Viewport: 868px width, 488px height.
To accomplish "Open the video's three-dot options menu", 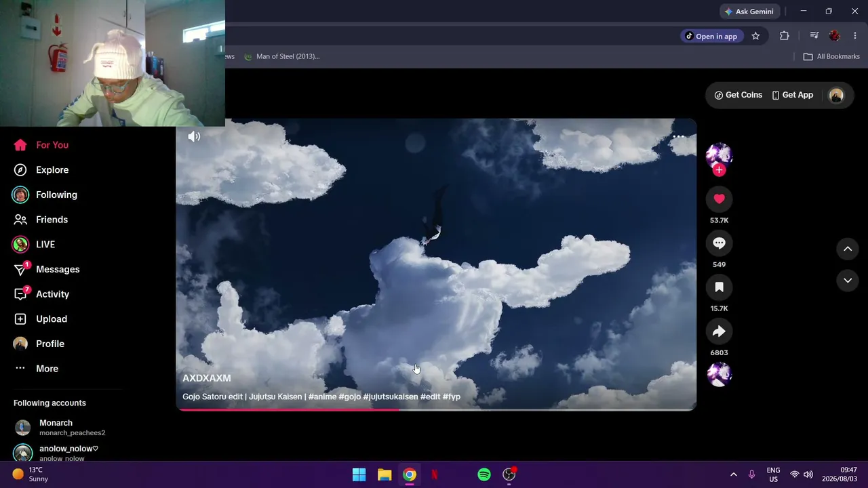I will pyautogui.click(x=678, y=137).
